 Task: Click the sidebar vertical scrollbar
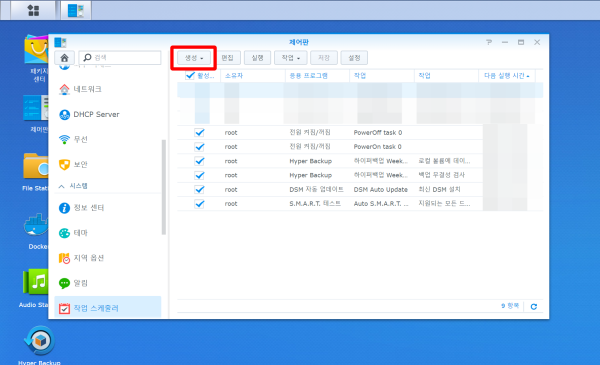(164, 187)
